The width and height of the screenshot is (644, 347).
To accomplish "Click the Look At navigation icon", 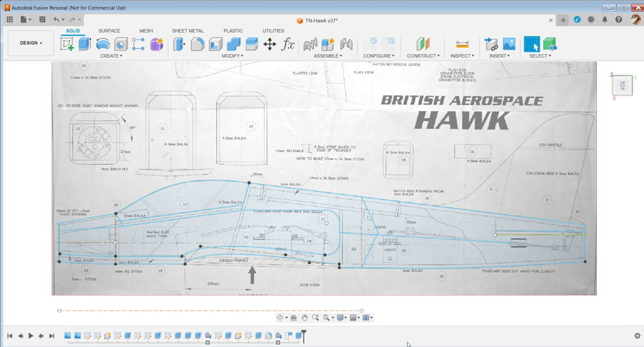I will tap(293, 317).
